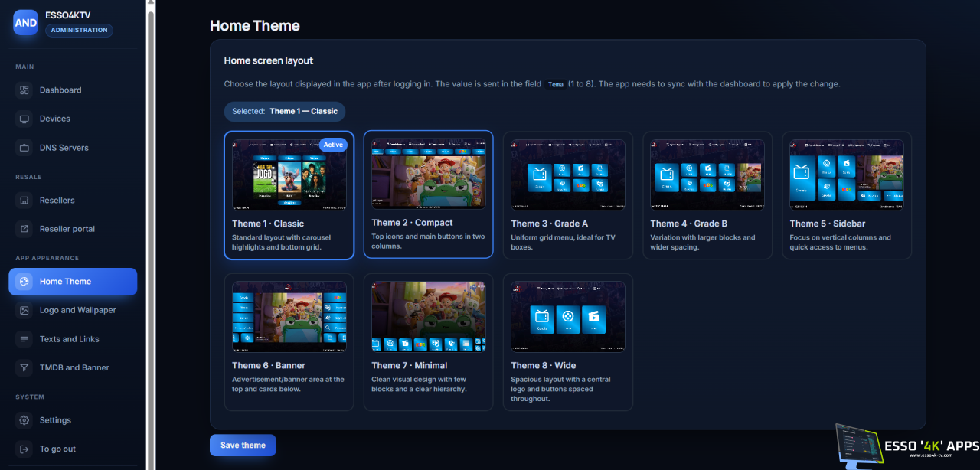Image resolution: width=980 pixels, height=470 pixels.
Task: Click the Devices monitor icon
Action: 24,119
